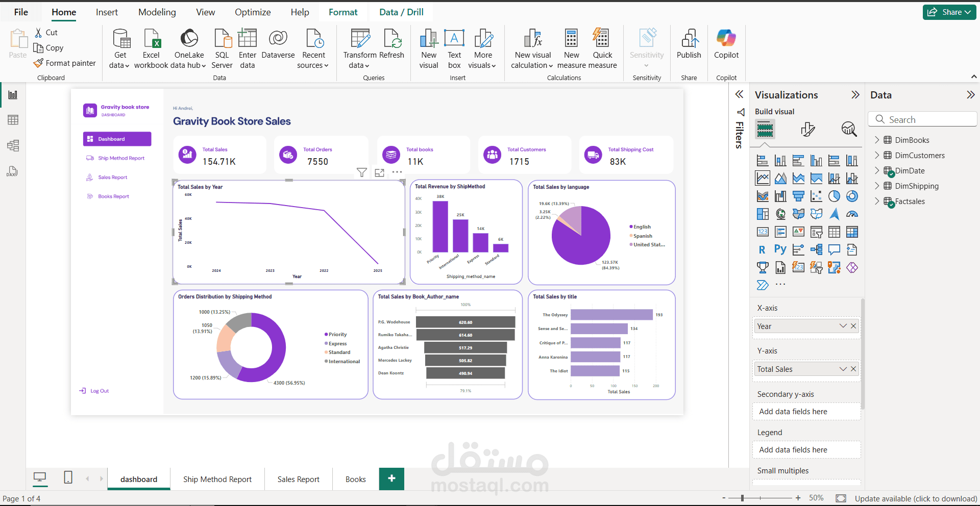Open the Insert ribbon tab
The image size is (980, 506).
point(107,12)
